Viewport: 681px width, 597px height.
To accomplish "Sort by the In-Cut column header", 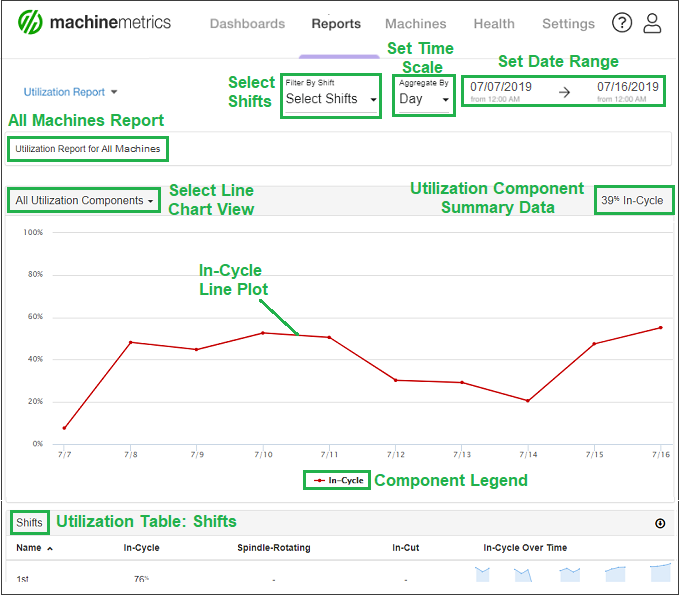I will (406, 548).
